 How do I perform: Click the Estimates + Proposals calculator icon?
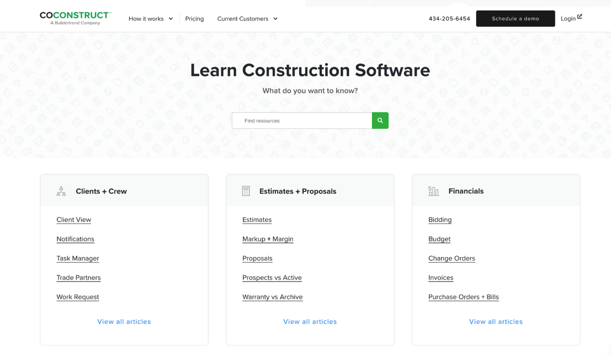pos(246,191)
